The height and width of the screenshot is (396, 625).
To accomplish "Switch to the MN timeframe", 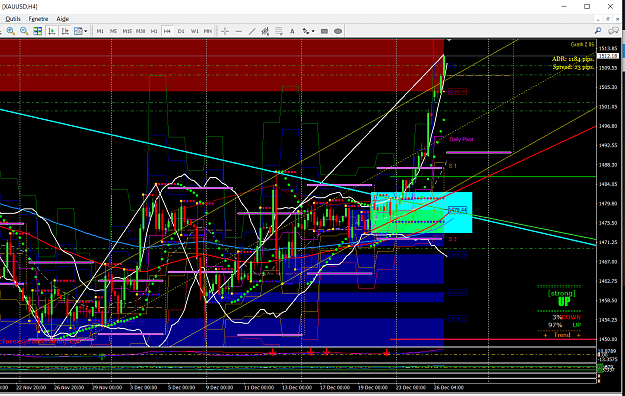I will (x=208, y=31).
